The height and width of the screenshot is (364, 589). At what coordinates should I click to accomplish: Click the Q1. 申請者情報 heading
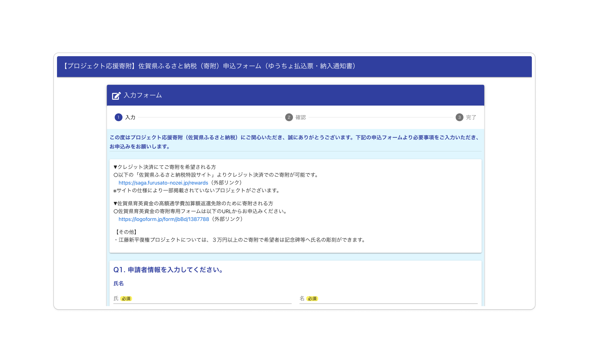[x=169, y=270]
